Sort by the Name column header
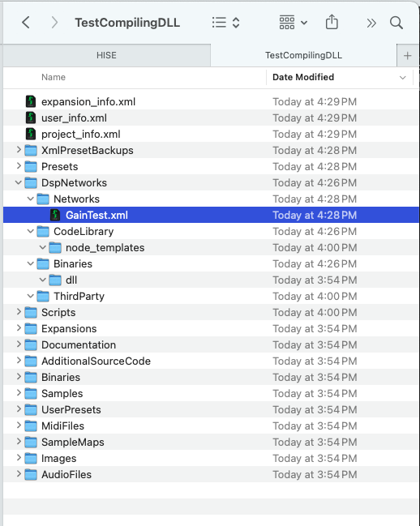Screen dimensions: 420x526 pos(54,77)
